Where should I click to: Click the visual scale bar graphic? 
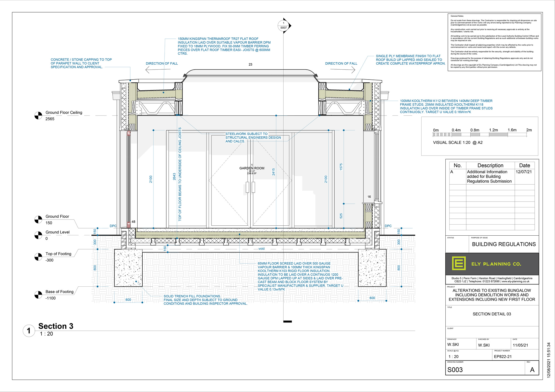tap(480, 134)
